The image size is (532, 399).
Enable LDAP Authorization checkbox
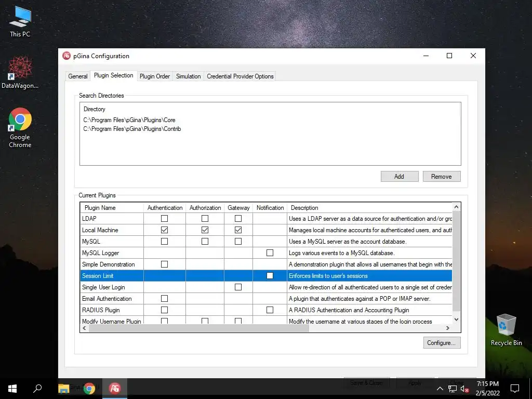205,219
